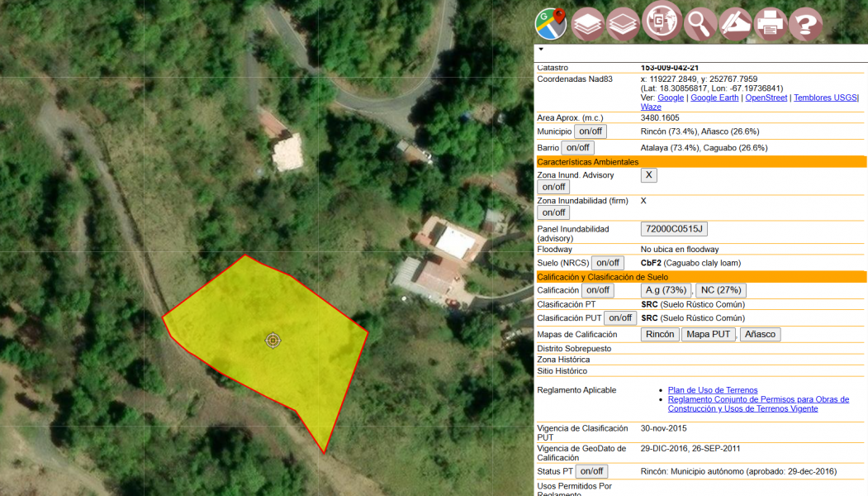Screen dimensions: 868x496
Task: Click the selected yellow parcel centroid marker
Action: coord(273,341)
